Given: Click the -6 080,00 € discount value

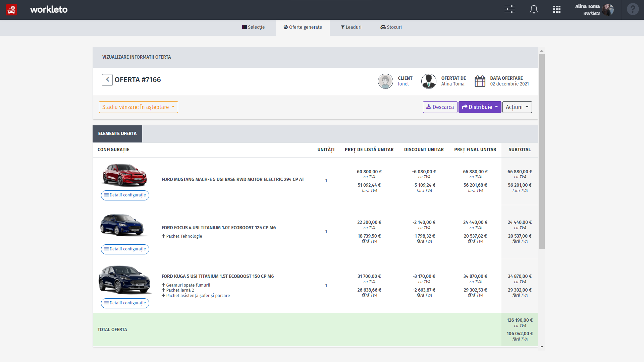Looking at the screenshot, I should click(x=424, y=172).
